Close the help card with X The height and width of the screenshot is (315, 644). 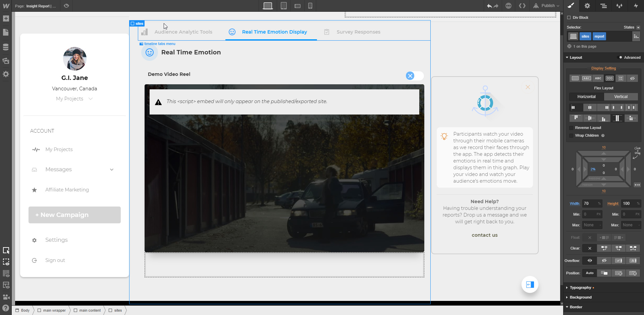(528, 87)
